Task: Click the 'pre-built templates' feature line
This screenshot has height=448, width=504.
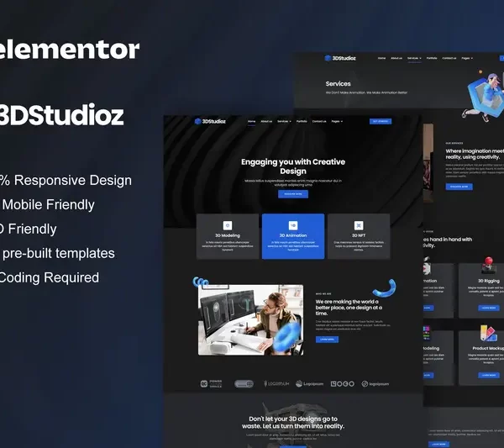Action: click(x=59, y=254)
